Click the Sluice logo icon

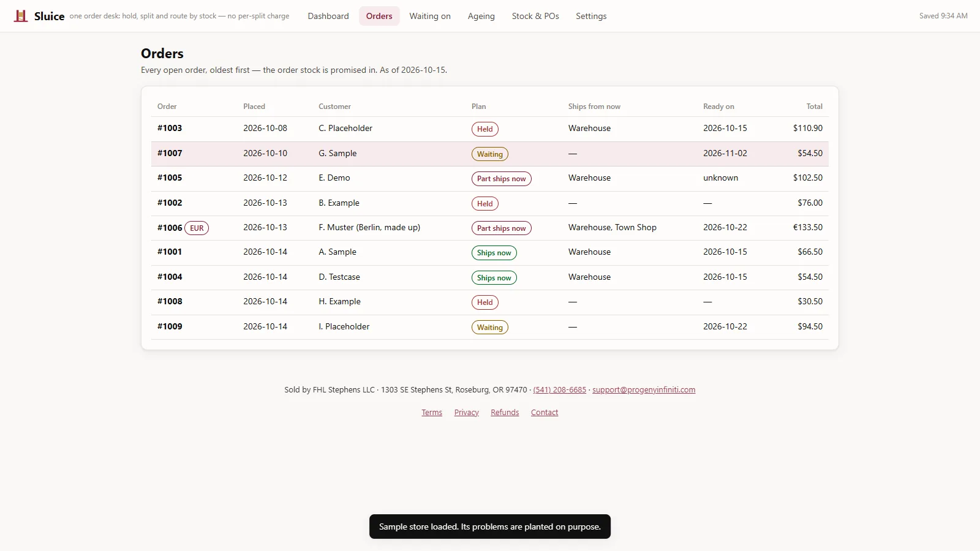tap(21, 16)
